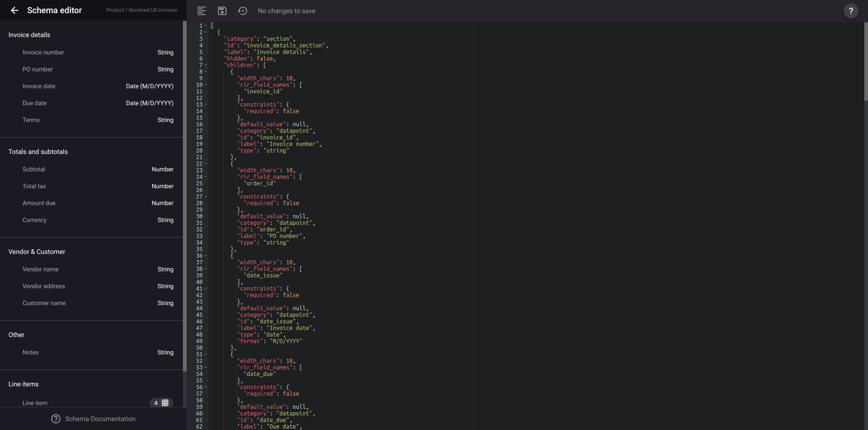Click the format code icon in toolbar
The image size is (868, 430).
(x=202, y=11)
